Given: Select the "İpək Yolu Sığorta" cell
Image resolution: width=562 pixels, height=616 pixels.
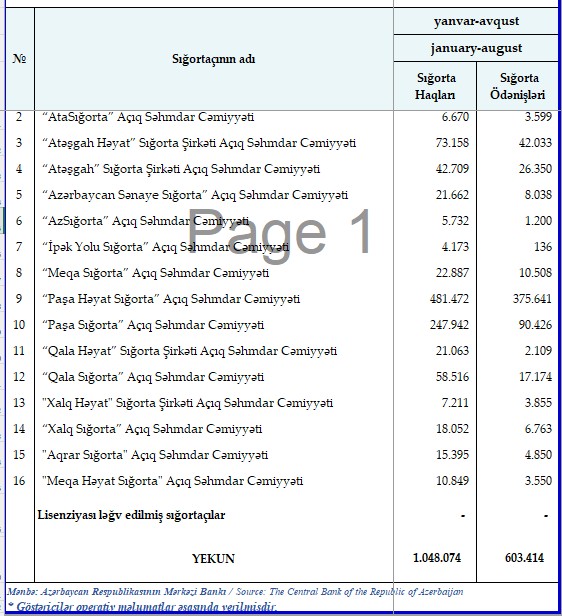Looking at the screenshot, I should [166, 247].
